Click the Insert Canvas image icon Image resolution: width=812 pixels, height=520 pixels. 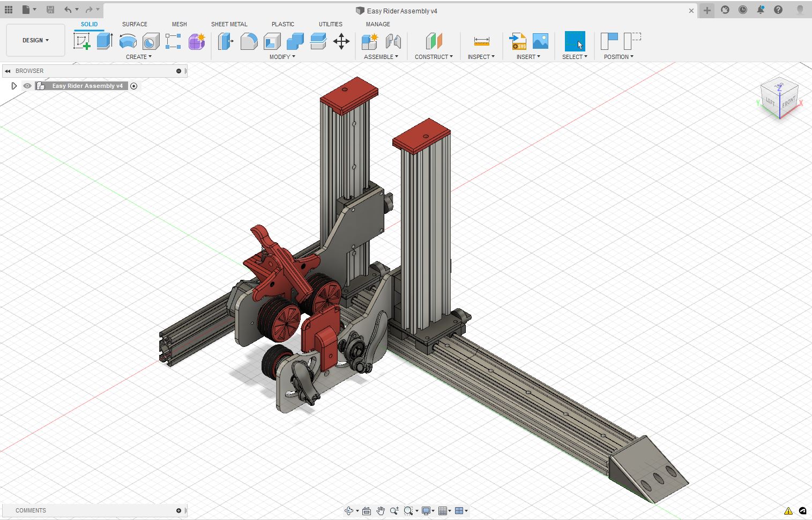click(540, 41)
